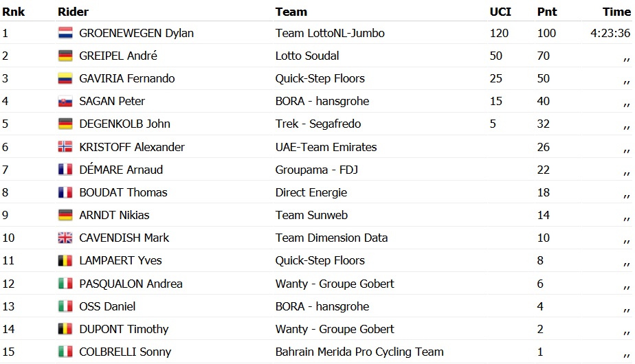Click the Time column header
This screenshot has width=635, height=364.
pyautogui.click(x=616, y=12)
